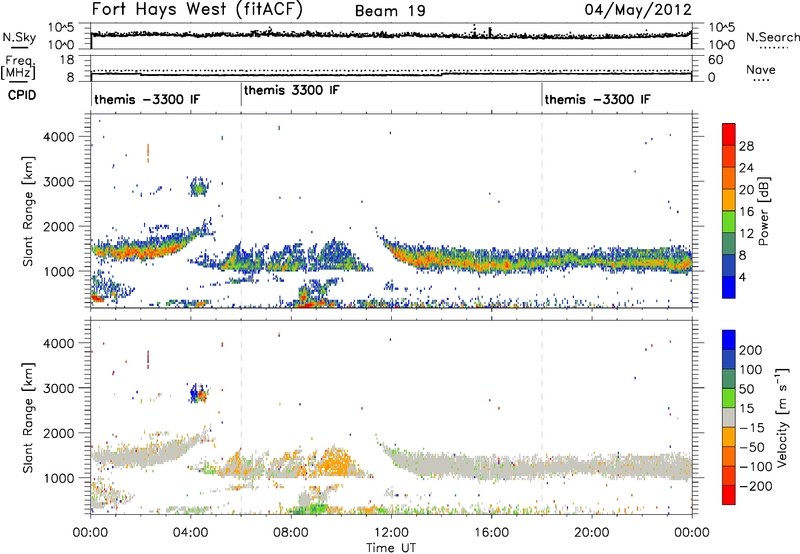Click the '200' value on Velocity colorbar
The width and height of the screenshot is (800, 554).
coord(750,350)
